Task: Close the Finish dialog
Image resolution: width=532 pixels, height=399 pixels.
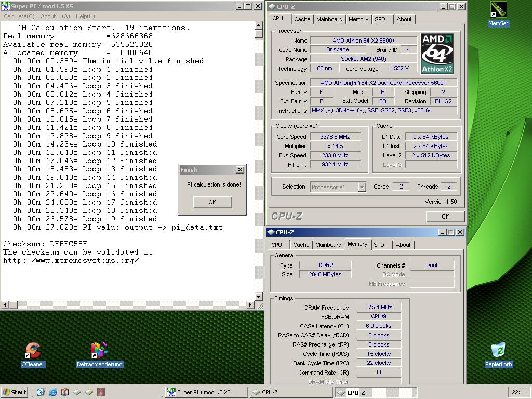Action: tap(240, 170)
